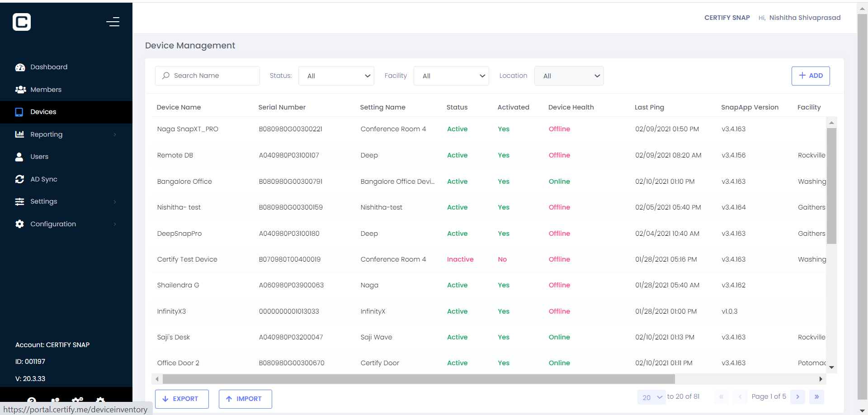Click the Users person icon
The height and width of the screenshot is (415, 868).
19,157
